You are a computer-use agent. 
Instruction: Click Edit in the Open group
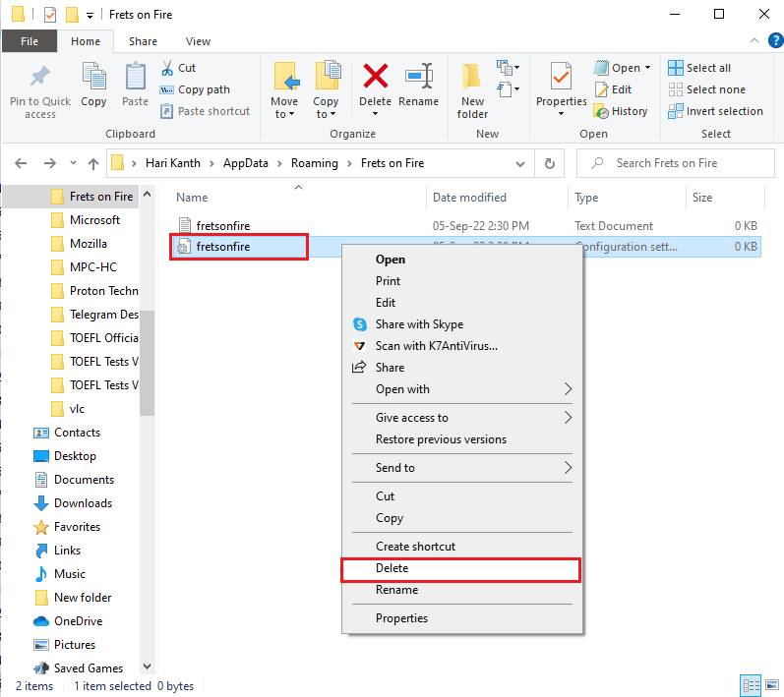(x=614, y=89)
